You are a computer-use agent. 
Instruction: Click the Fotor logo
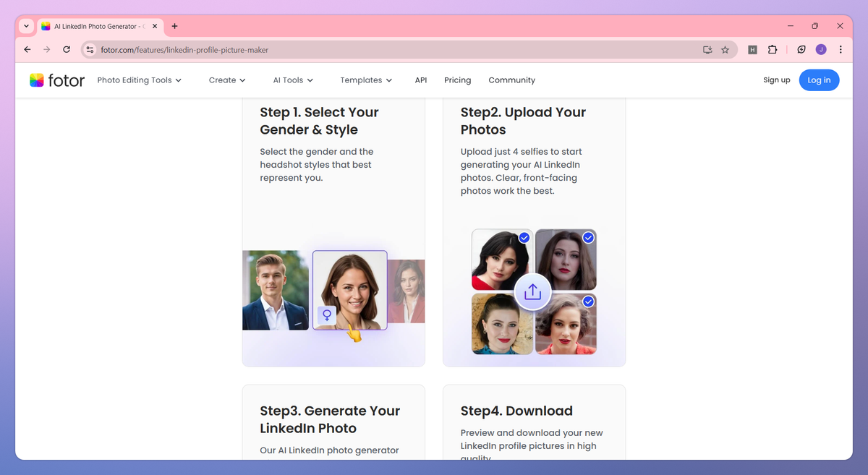pos(57,80)
